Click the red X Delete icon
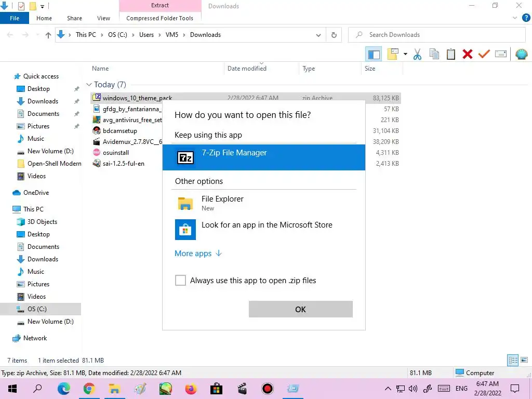 [x=468, y=54]
